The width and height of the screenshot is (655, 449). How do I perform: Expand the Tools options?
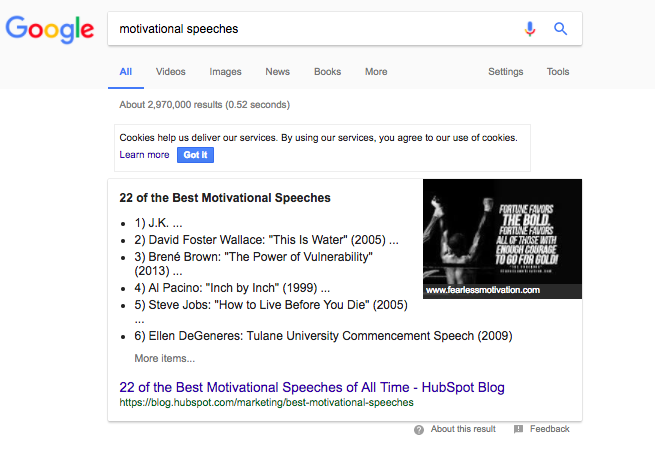[558, 72]
